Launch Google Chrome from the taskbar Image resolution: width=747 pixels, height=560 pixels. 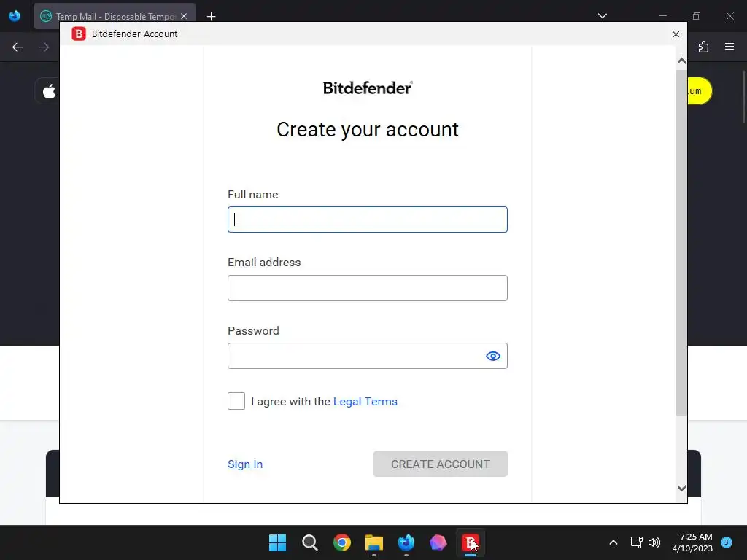[342, 542]
